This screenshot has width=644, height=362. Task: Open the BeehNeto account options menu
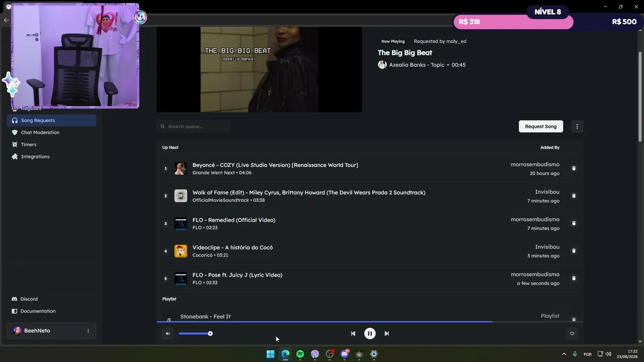click(88, 331)
